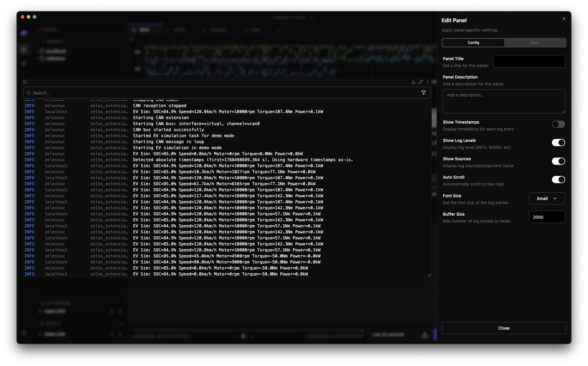Select the log row with Speed=117.4km/h

coord(227,196)
